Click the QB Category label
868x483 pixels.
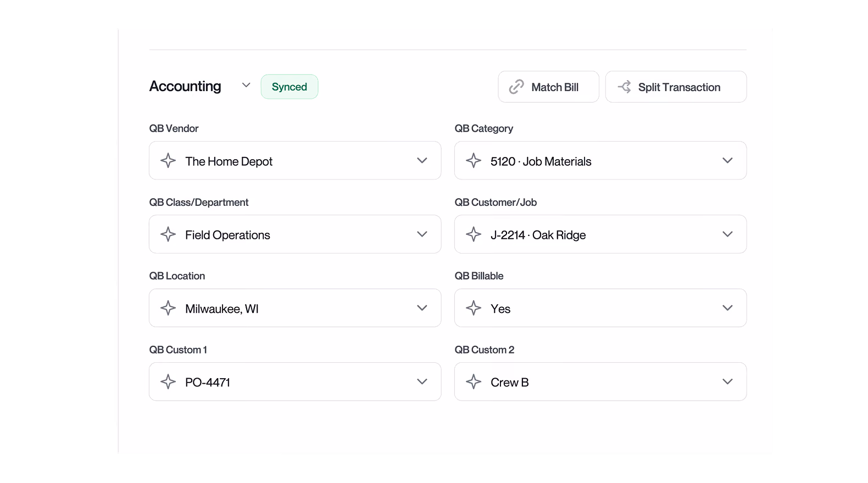(x=483, y=128)
